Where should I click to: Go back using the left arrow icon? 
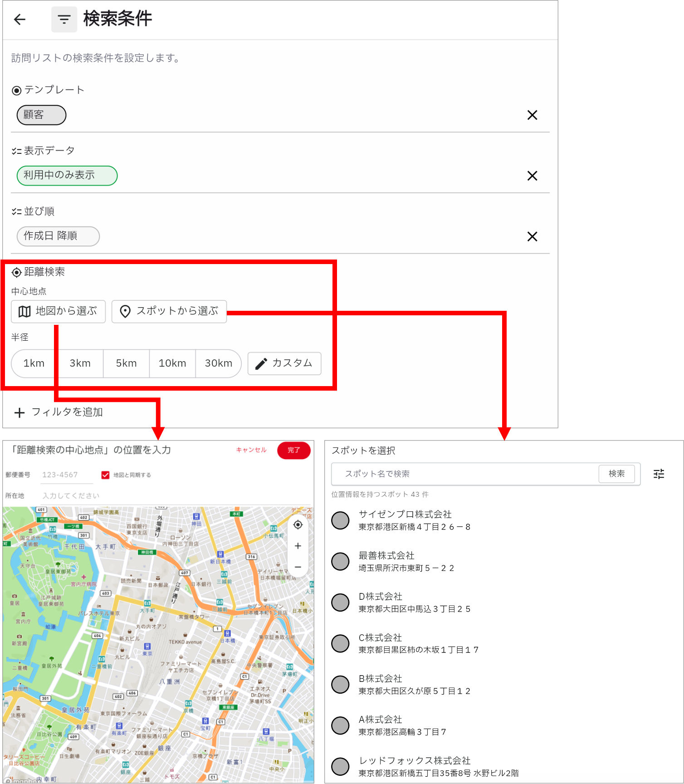[x=20, y=20]
